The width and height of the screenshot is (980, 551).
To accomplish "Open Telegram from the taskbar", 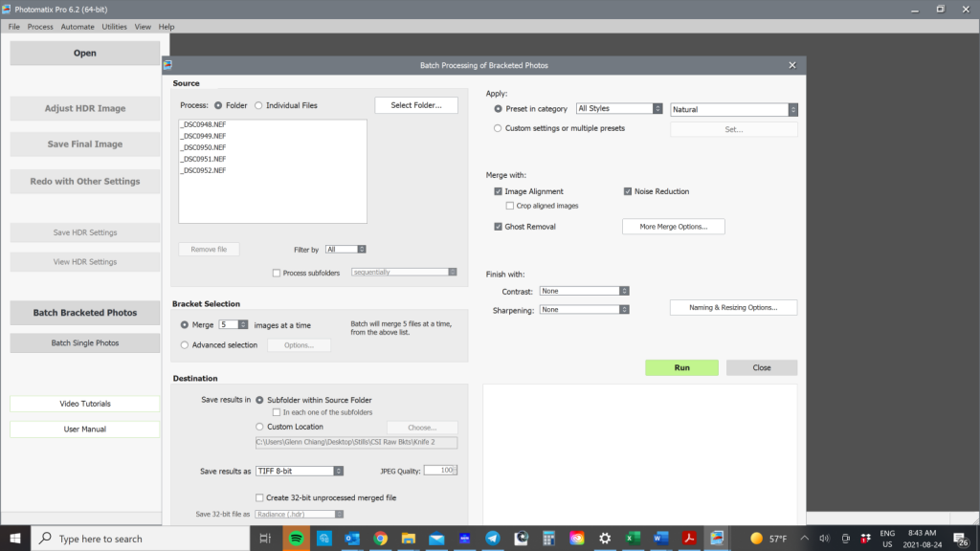I will point(493,538).
